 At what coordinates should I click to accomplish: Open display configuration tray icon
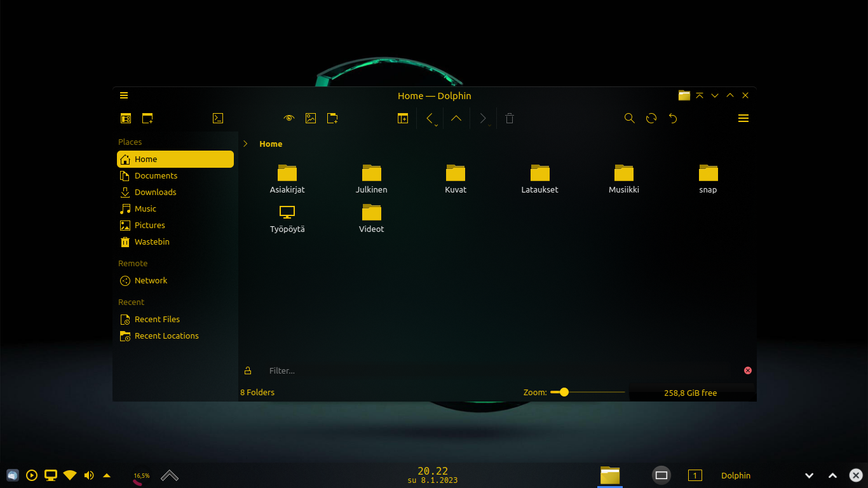[51, 475]
